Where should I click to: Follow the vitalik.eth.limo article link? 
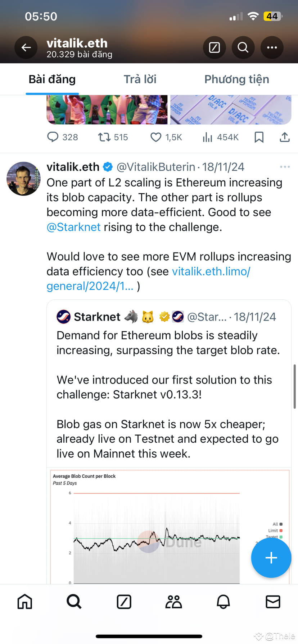(x=211, y=271)
